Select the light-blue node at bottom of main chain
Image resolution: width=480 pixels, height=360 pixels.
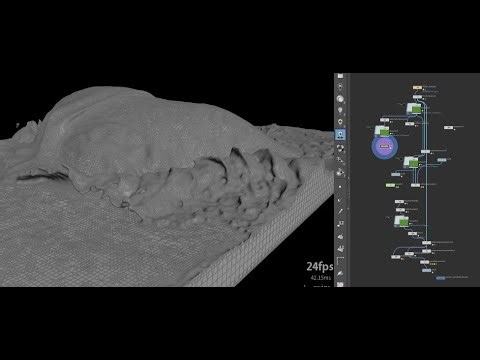tap(426, 270)
